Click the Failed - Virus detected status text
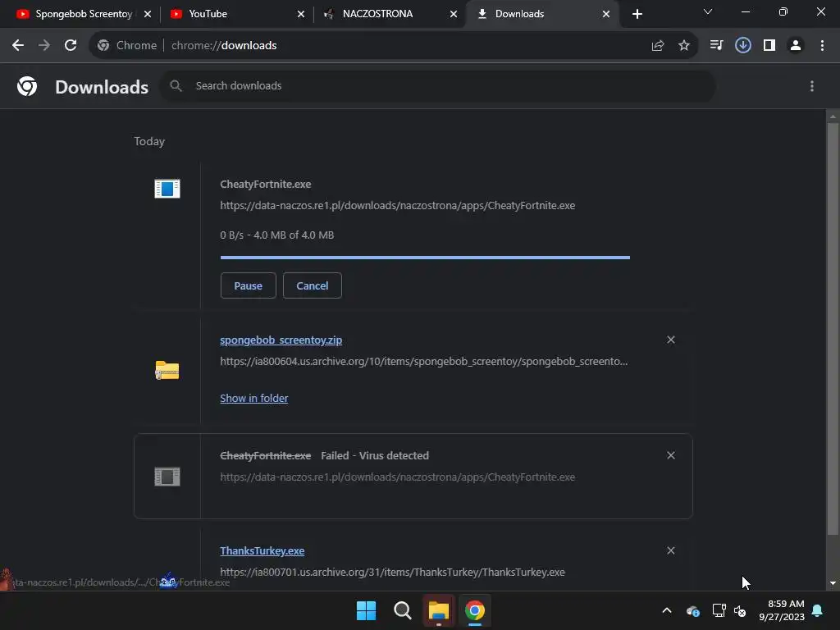Image resolution: width=840 pixels, height=630 pixels. (x=375, y=456)
